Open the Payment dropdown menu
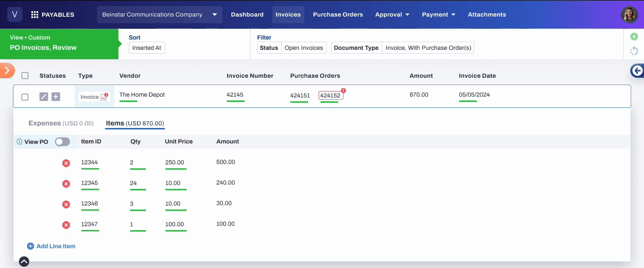Screen dimensions: 644x268 pyautogui.click(x=438, y=15)
